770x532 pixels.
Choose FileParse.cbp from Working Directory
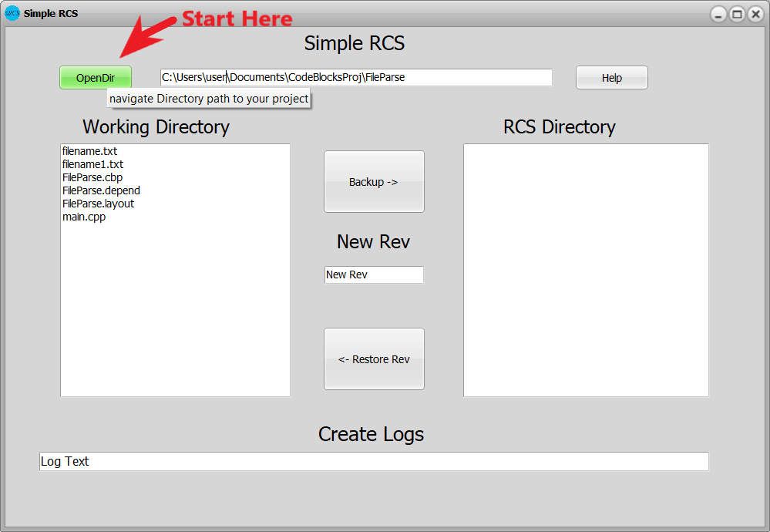coord(92,178)
